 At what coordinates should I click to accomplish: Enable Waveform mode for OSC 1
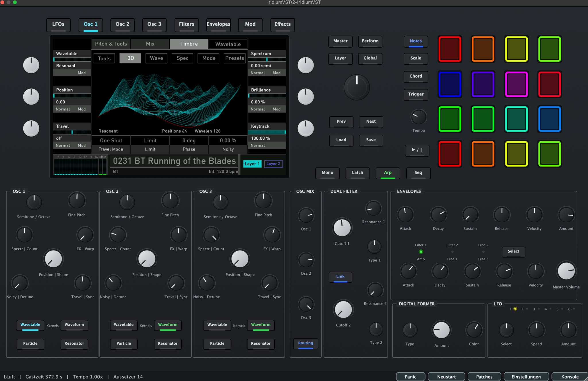click(x=74, y=325)
